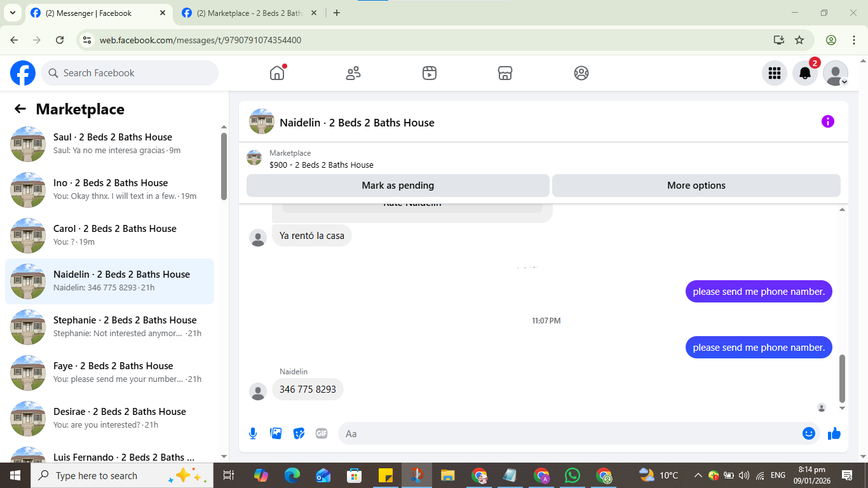
Task: Open File Explorer from the taskbar
Action: [x=448, y=475]
